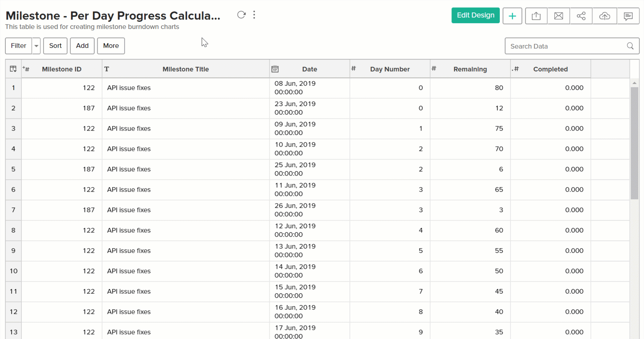Open the vertical three-dot options menu
The height and width of the screenshot is (339, 644).
[x=254, y=15]
